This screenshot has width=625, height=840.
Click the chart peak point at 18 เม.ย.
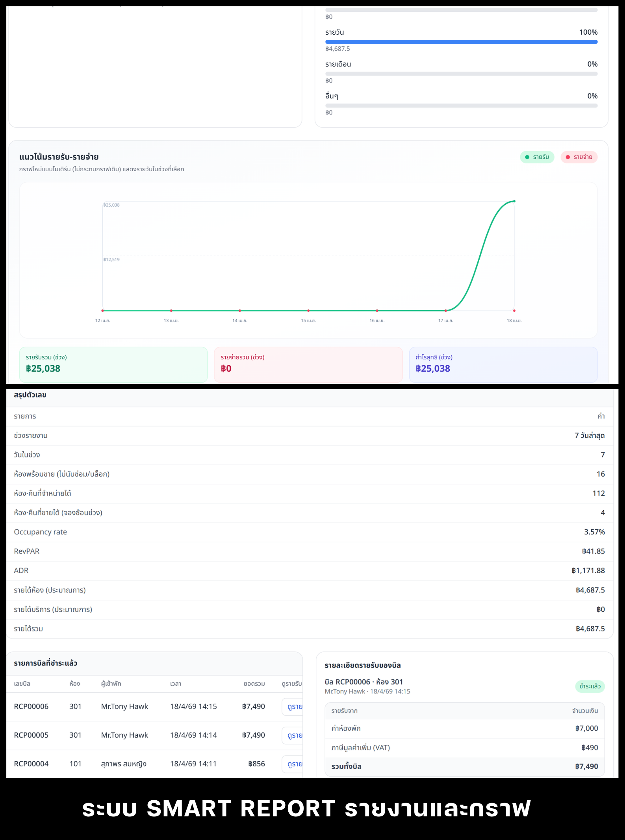click(514, 201)
